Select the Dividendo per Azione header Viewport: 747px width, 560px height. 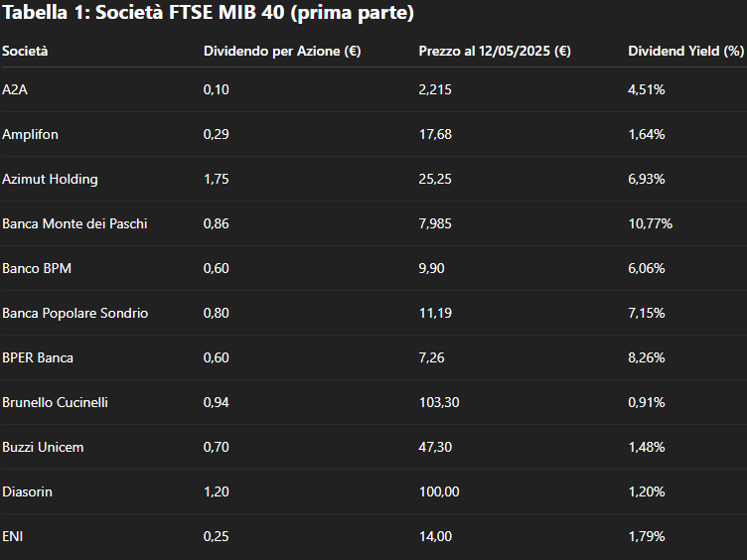[x=282, y=51]
